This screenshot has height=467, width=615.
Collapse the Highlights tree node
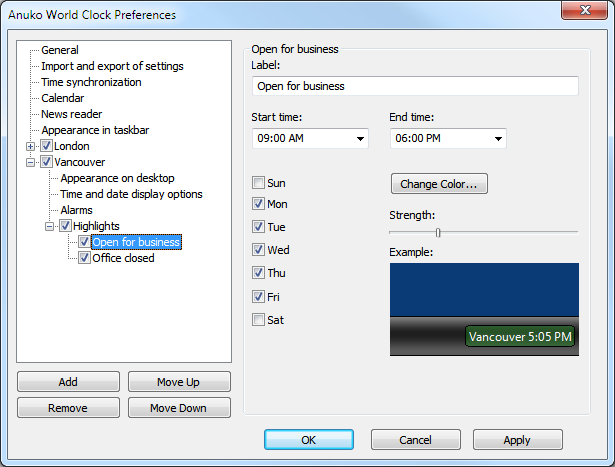pos(50,226)
